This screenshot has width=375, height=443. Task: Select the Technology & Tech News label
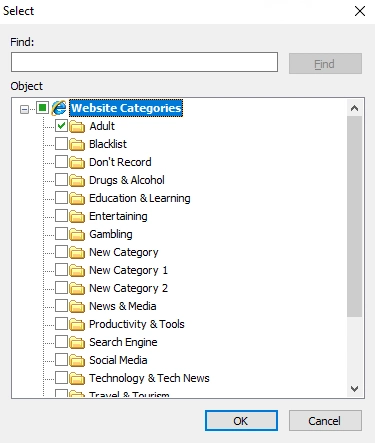pyautogui.click(x=149, y=378)
